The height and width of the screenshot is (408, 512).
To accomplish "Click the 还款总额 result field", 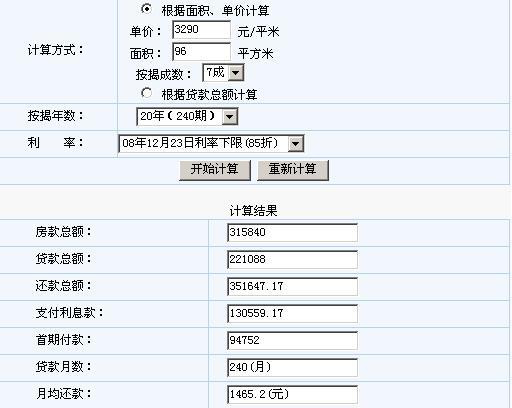I will [x=292, y=286].
